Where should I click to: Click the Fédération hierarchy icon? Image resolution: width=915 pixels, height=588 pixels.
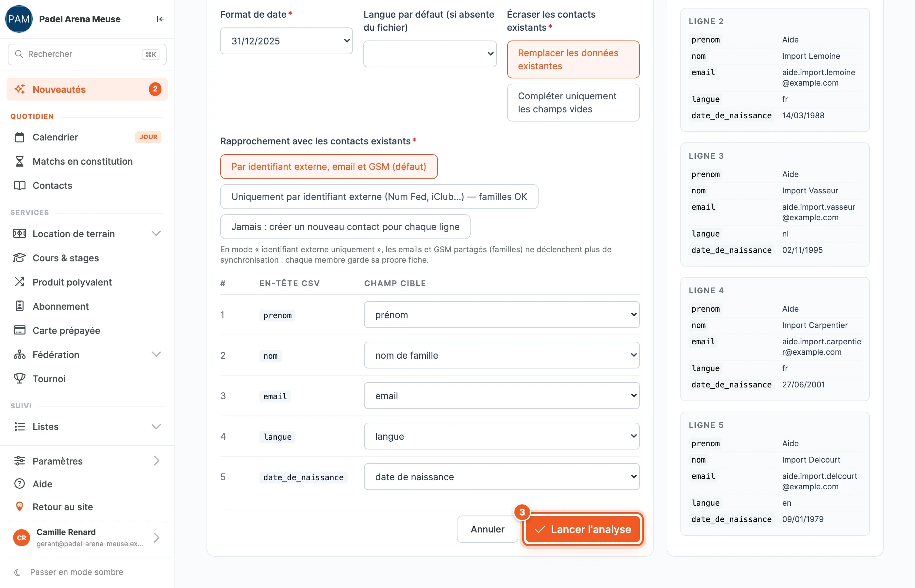[20, 354]
